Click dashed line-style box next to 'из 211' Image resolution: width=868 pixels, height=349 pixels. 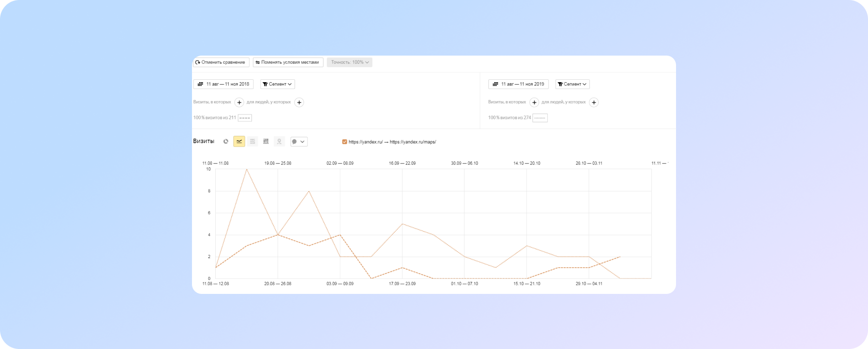pos(245,118)
